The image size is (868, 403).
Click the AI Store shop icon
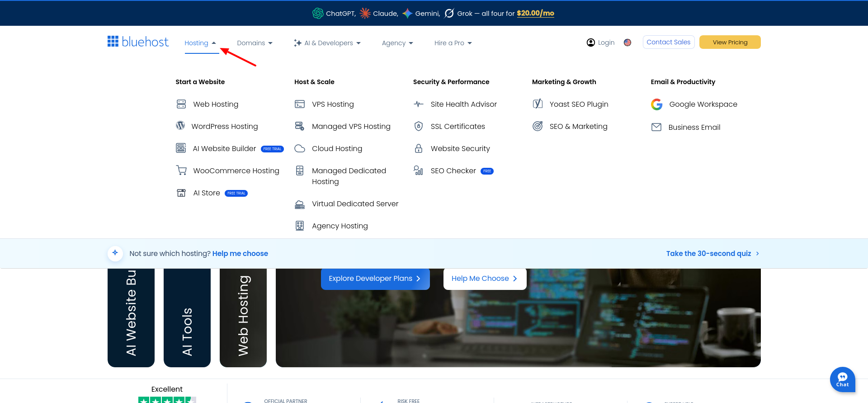(181, 193)
